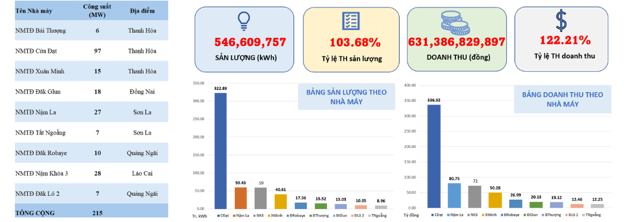Click the production total value 546,609,757
This screenshot has height=222, width=644.
pyautogui.click(x=250, y=42)
